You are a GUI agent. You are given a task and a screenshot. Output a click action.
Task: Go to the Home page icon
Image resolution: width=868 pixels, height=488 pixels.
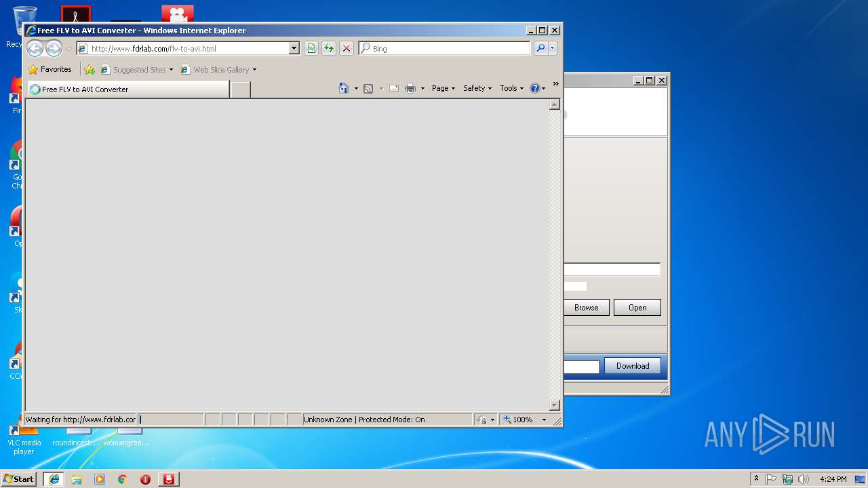pyautogui.click(x=344, y=88)
